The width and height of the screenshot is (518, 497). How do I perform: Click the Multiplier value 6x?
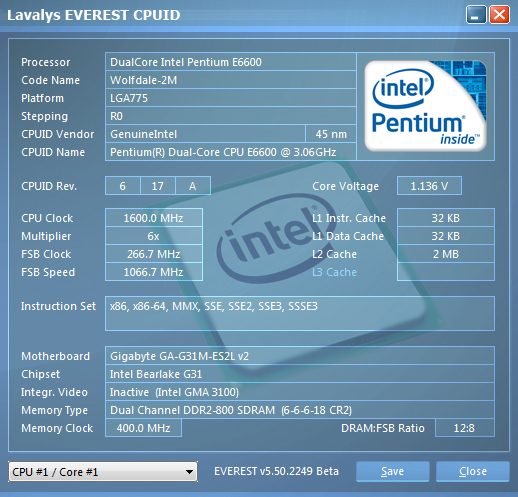tap(154, 236)
